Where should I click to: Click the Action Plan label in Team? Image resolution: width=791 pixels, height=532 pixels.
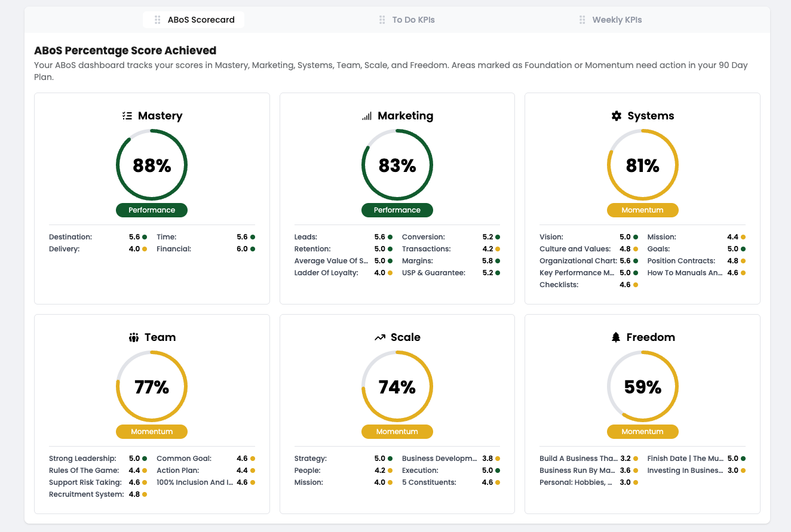pyautogui.click(x=177, y=471)
